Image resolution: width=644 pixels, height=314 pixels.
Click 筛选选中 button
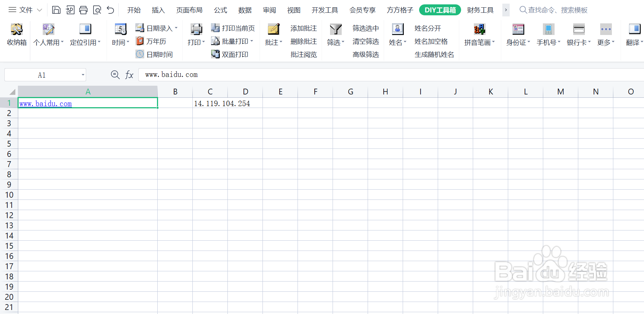tap(366, 28)
